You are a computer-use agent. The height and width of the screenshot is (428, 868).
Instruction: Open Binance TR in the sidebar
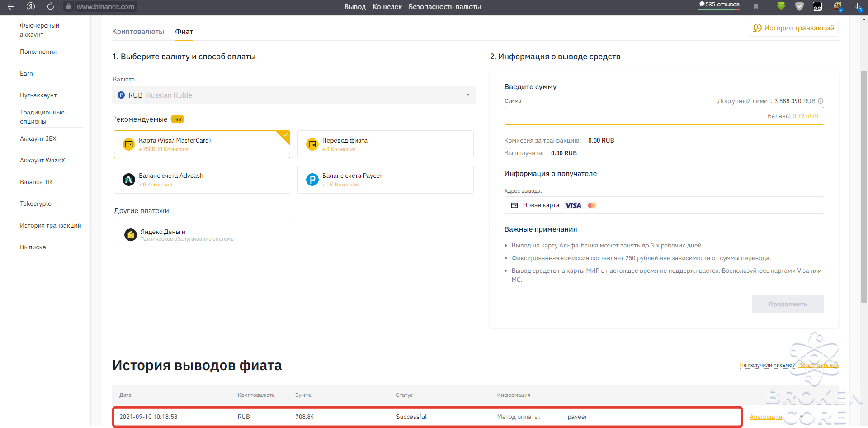[36, 182]
